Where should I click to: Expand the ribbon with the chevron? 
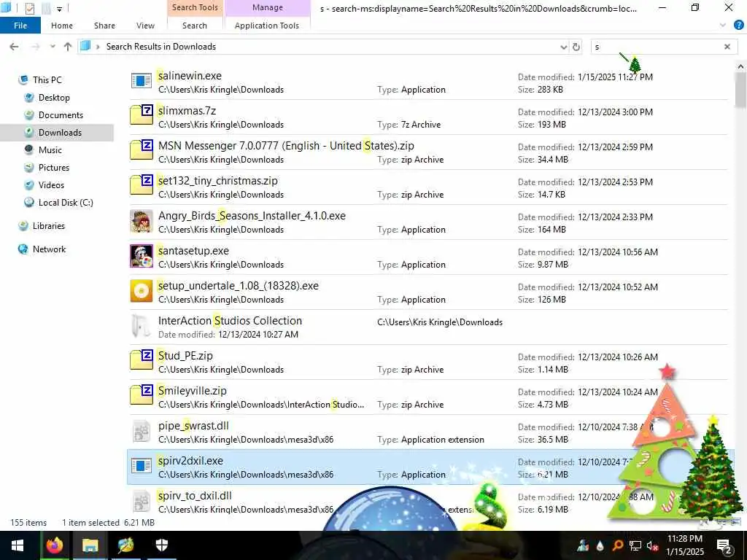click(723, 26)
